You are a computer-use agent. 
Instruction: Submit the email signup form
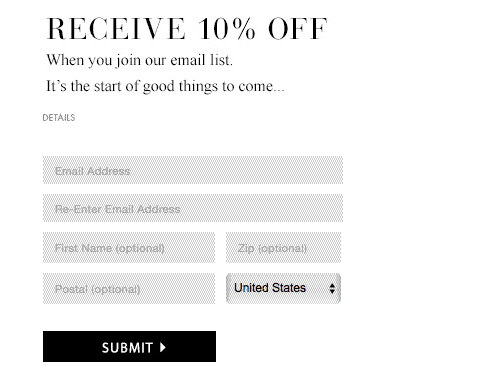coord(129,347)
